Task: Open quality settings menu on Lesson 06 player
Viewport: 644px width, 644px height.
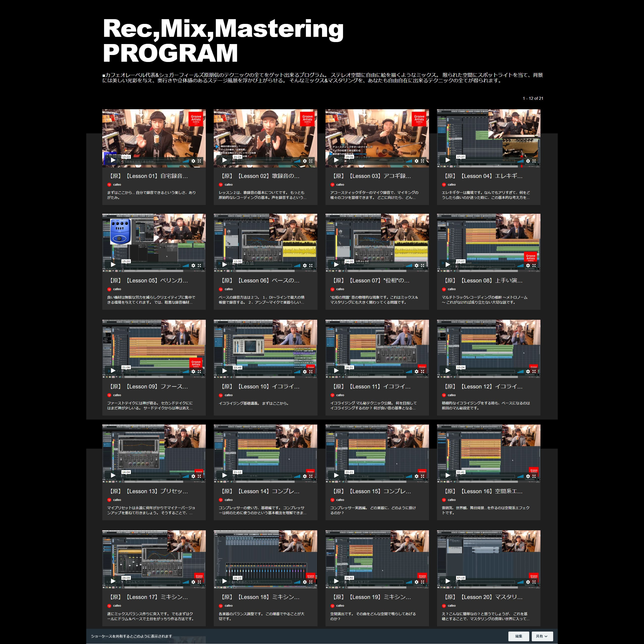Action: tap(306, 266)
